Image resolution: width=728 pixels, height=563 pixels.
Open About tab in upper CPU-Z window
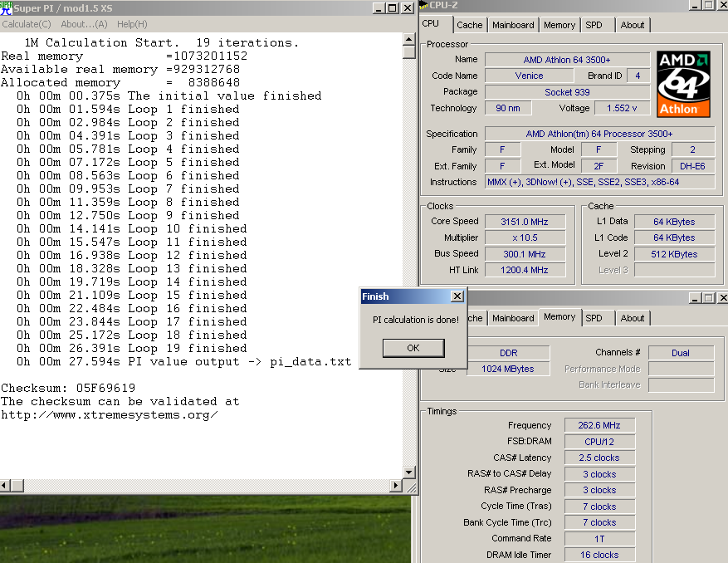tap(633, 25)
